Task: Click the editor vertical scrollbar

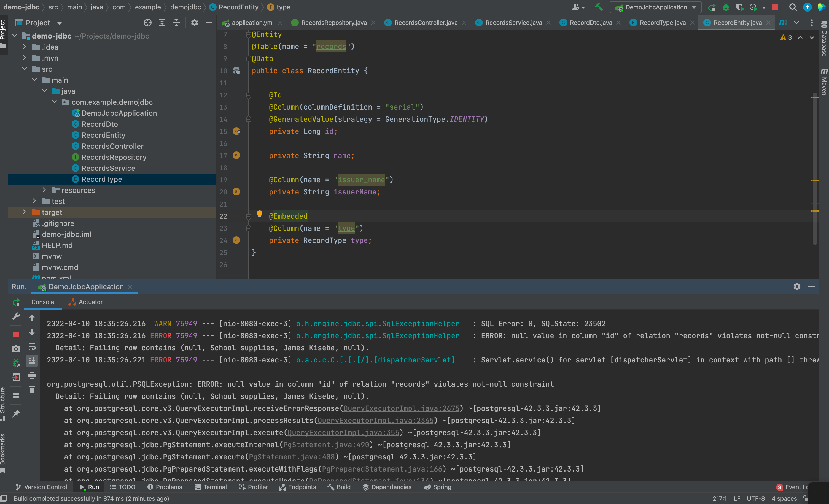Action: 815,168
